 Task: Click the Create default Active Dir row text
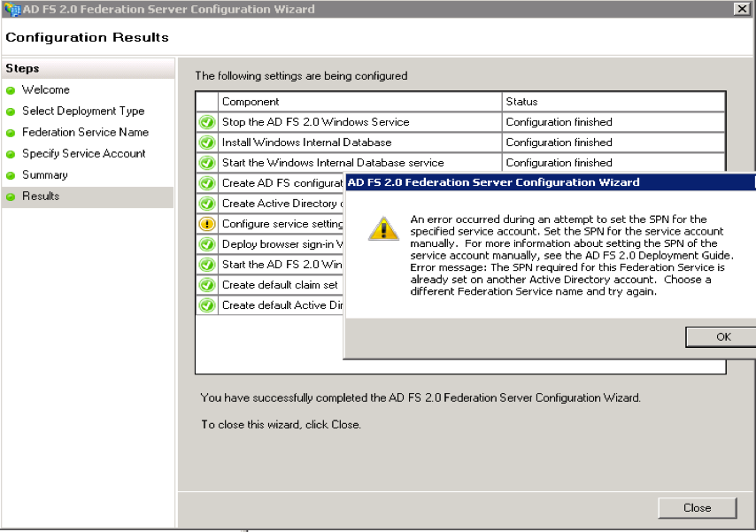pyautogui.click(x=282, y=305)
